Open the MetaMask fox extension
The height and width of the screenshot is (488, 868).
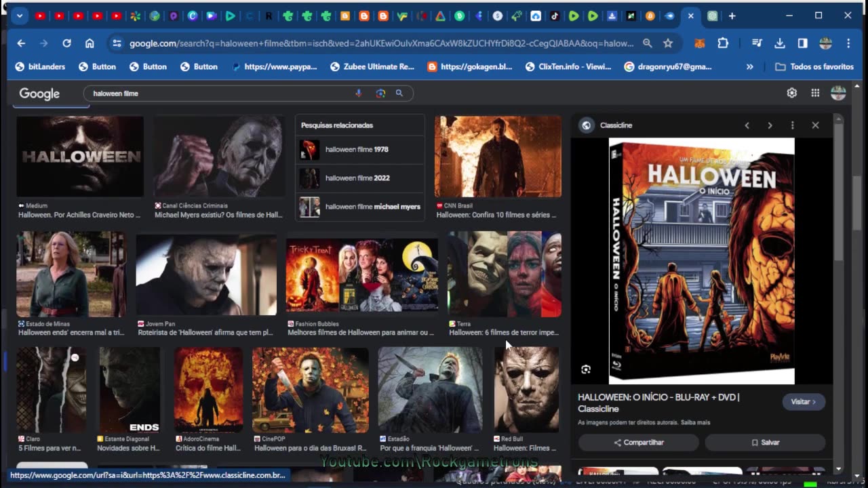700,43
